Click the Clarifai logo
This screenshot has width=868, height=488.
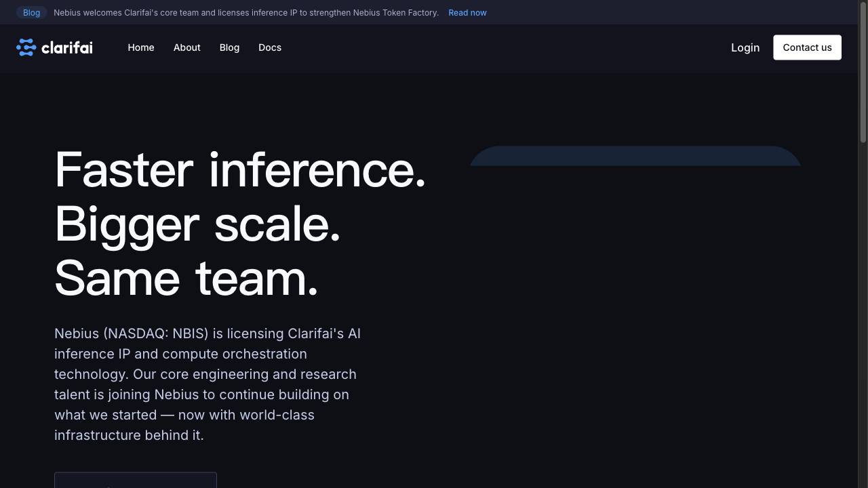54,47
